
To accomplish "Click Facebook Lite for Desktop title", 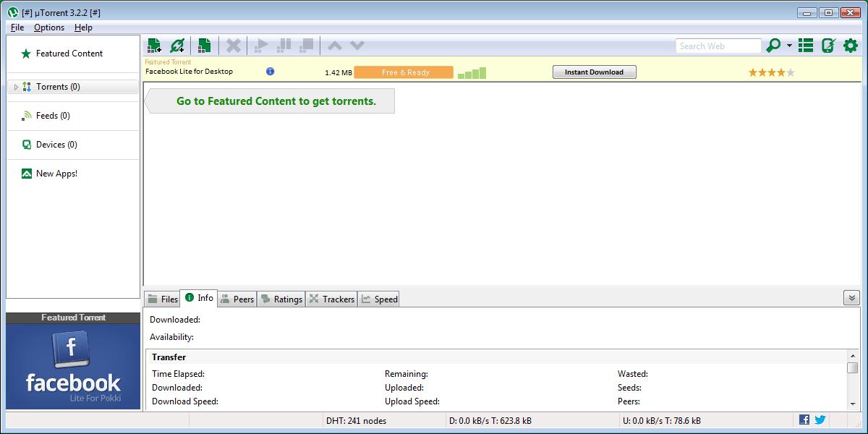I will (x=189, y=72).
